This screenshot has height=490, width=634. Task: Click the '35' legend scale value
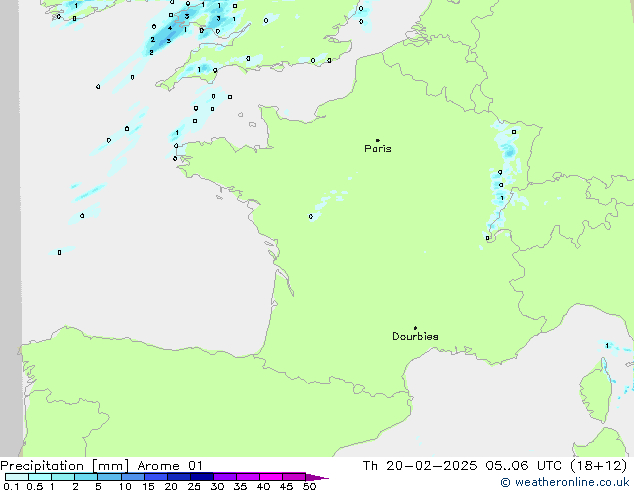click(x=240, y=486)
